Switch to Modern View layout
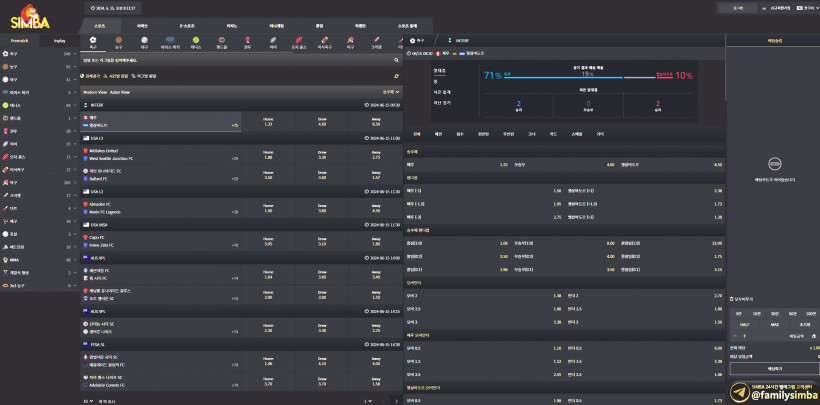Screen dimensions: 820x405 click(95, 92)
